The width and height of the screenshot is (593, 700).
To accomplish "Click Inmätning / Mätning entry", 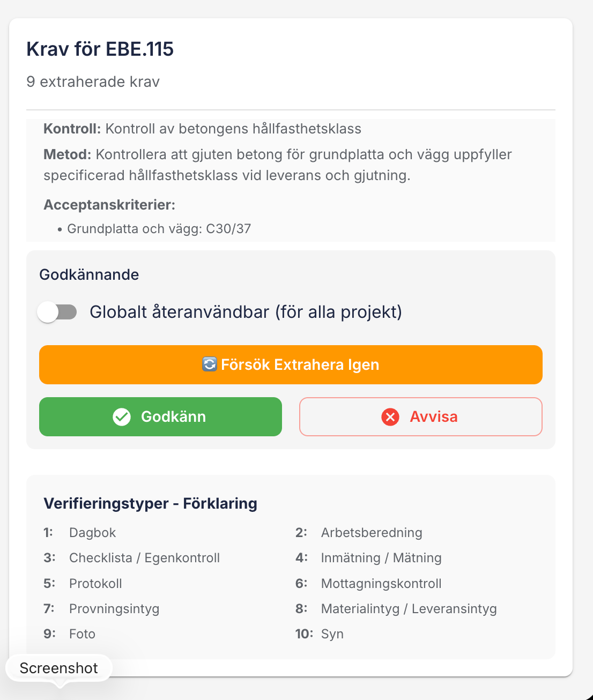I will [x=381, y=558].
